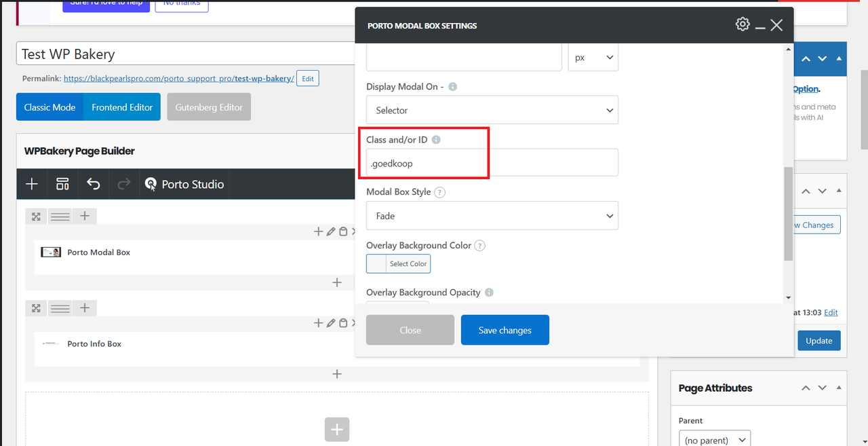Click the help icon beside Overlay Background Color
The height and width of the screenshot is (446, 868).
(x=480, y=246)
